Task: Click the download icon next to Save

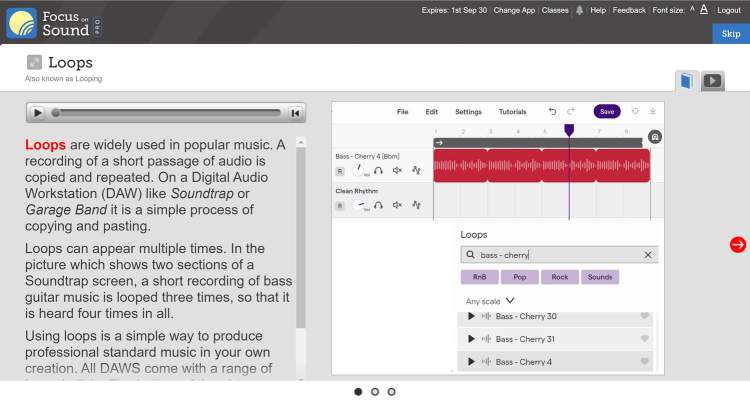Action: tap(652, 111)
